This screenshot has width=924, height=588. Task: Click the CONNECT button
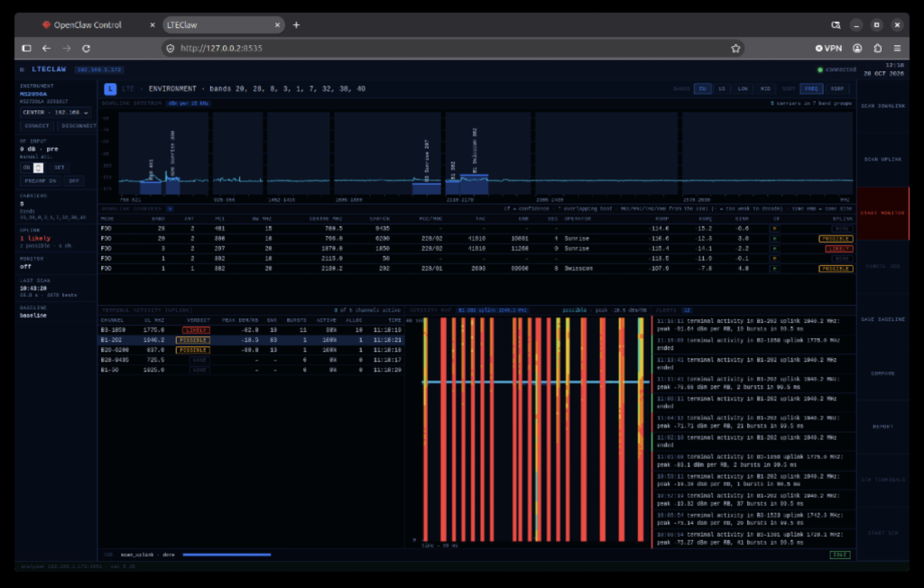pyautogui.click(x=36, y=126)
